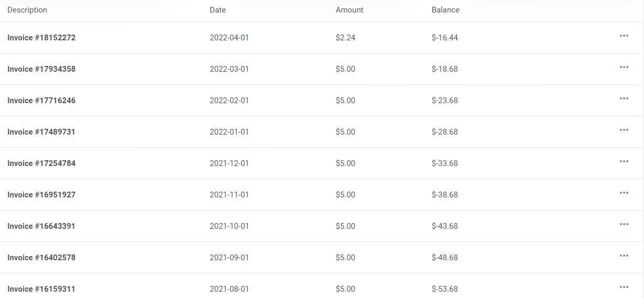The image size is (644, 299).
Task: Click the Date column header
Action: [x=218, y=10]
